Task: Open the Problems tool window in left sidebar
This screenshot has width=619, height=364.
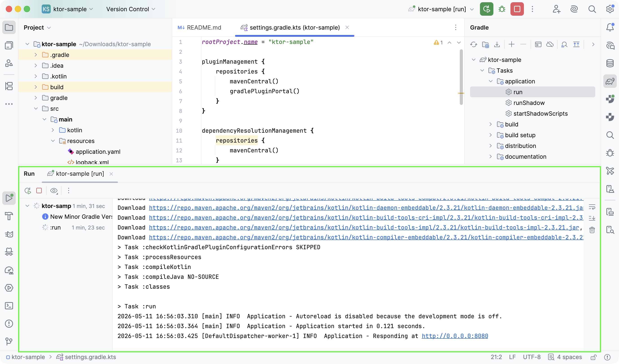Action: pyautogui.click(x=9, y=323)
